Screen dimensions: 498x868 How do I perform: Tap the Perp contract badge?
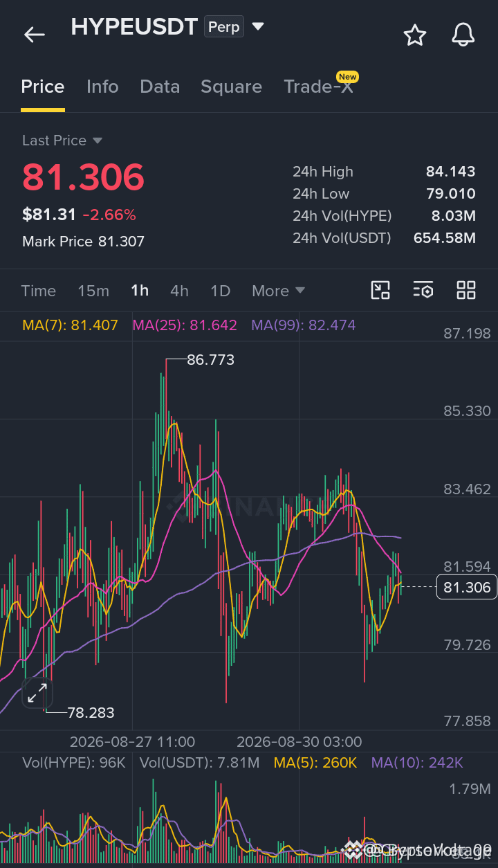(224, 27)
